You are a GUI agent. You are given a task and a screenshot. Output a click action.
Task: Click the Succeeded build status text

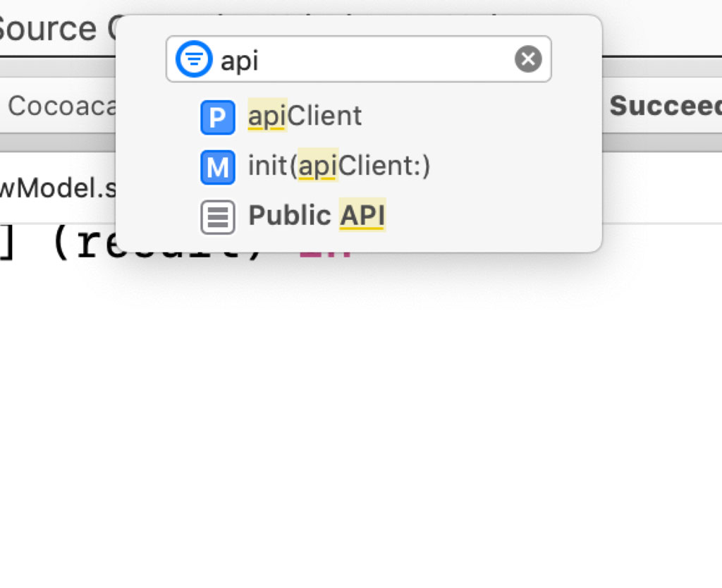tap(666, 106)
